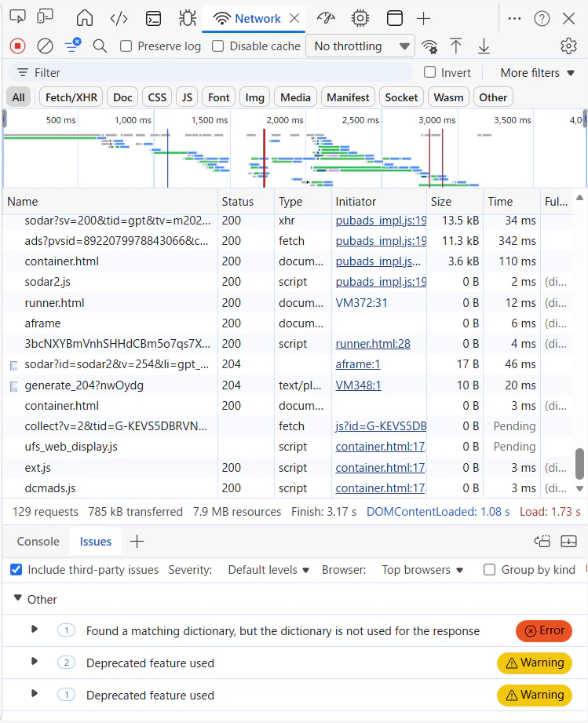
Task: Toggle device emulation icon
Action: click(46, 16)
